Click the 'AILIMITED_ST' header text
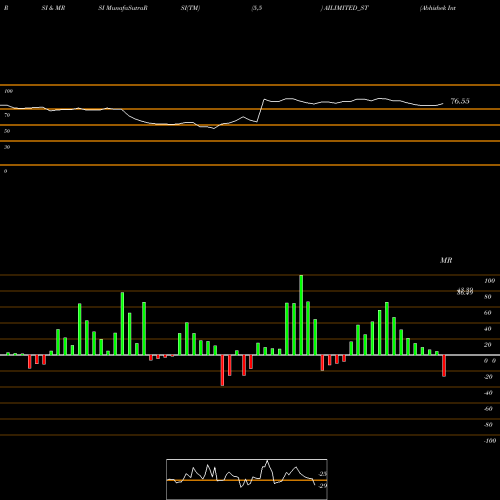 tap(346, 8)
